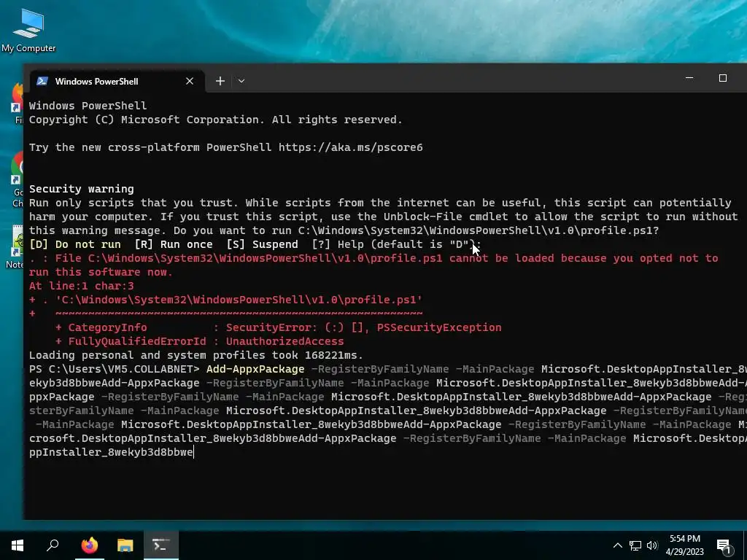Image resolution: width=747 pixels, height=560 pixels.
Task: Click 'FullyQualifiedErrorId' label text
Action: point(137,341)
